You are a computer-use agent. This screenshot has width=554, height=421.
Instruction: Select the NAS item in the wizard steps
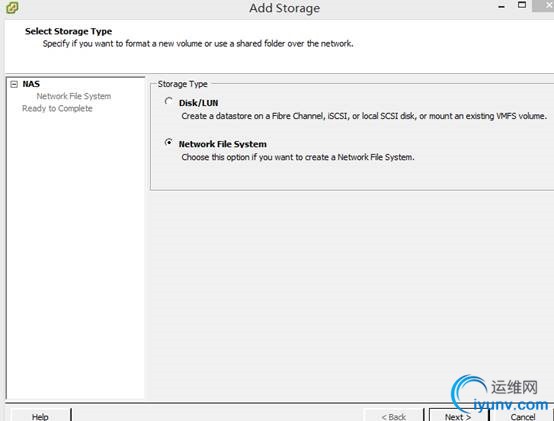coord(31,84)
